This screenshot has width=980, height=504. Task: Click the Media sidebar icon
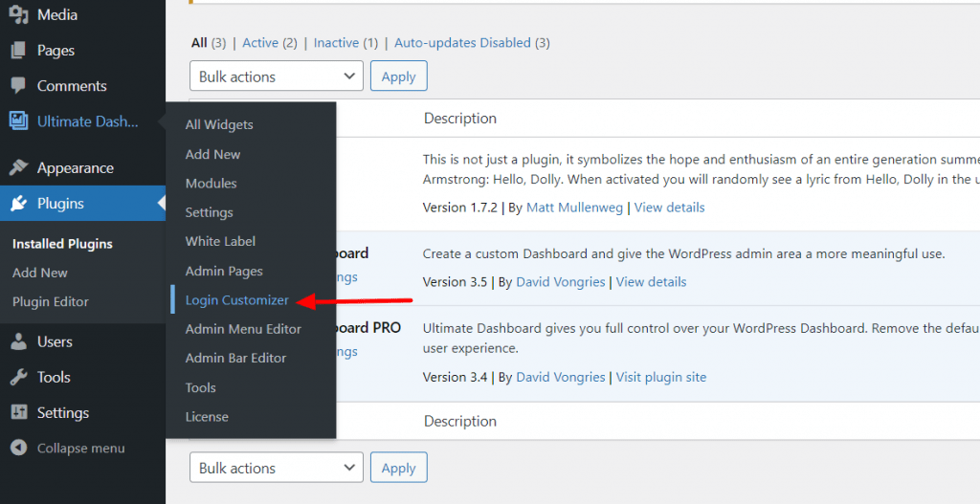click(x=19, y=14)
